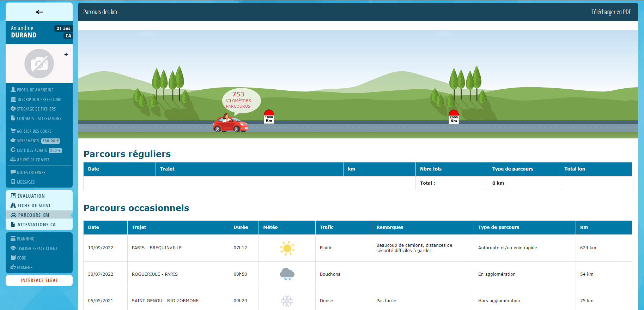The height and width of the screenshot is (310, 644).
Task: Click the red car illustration
Action: click(x=230, y=124)
